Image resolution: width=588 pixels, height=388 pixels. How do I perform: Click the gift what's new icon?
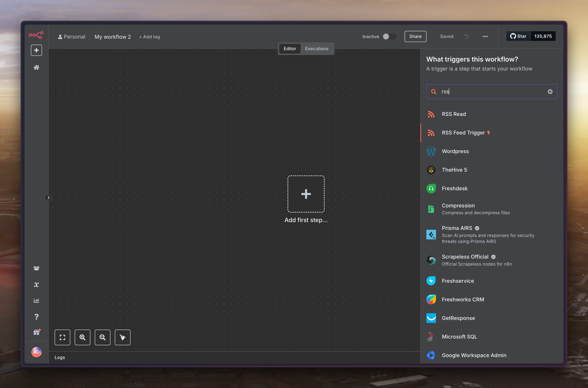(x=36, y=332)
